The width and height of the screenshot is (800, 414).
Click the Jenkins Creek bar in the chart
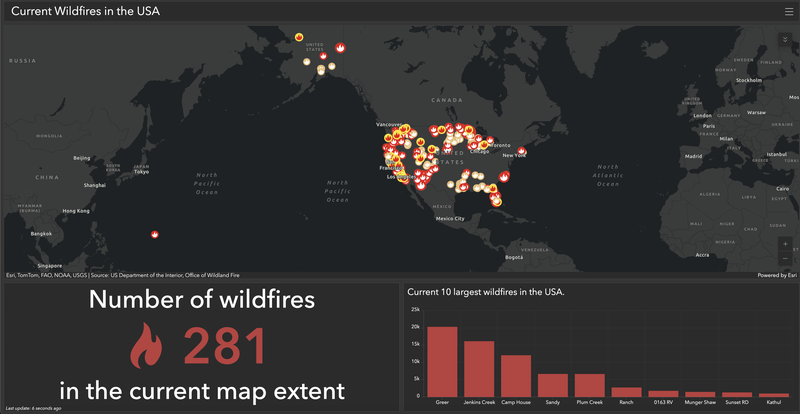(479, 369)
